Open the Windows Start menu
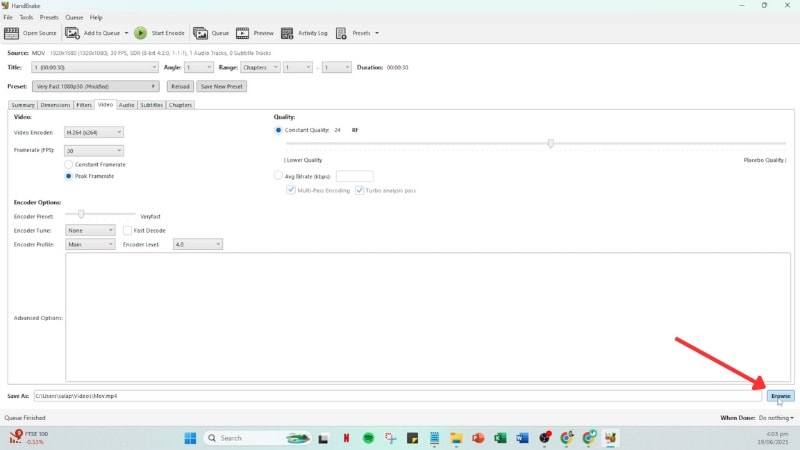 pos(190,438)
